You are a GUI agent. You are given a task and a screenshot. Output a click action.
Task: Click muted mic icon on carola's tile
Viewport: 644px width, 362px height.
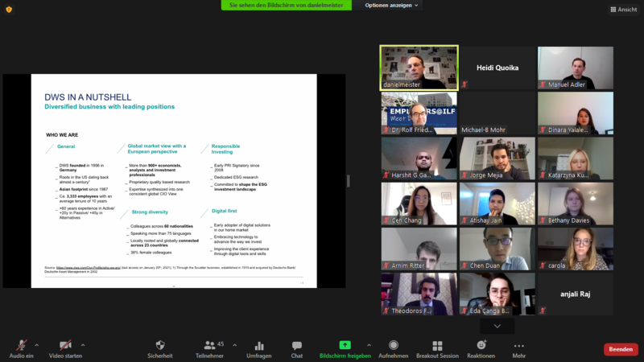[543, 265]
